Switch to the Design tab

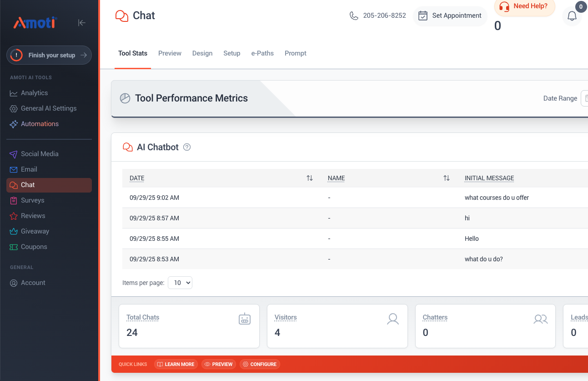(x=202, y=53)
